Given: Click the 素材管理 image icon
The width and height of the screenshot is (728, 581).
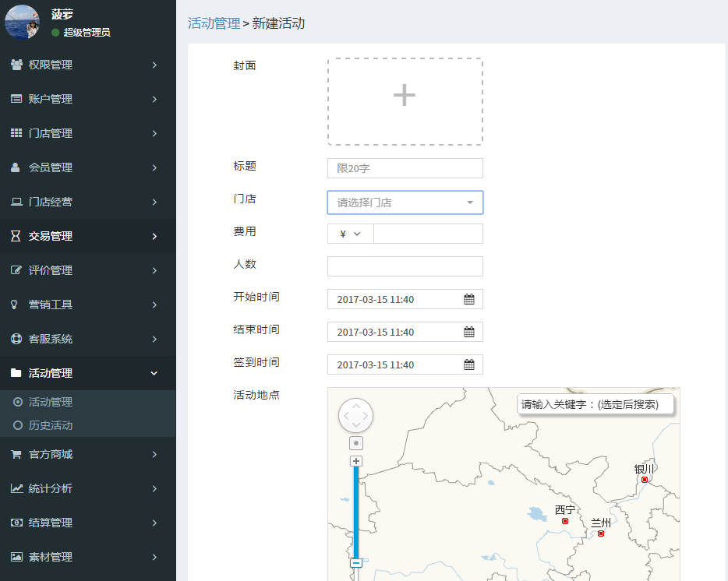Looking at the screenshot, I should [x=16, y=557].
